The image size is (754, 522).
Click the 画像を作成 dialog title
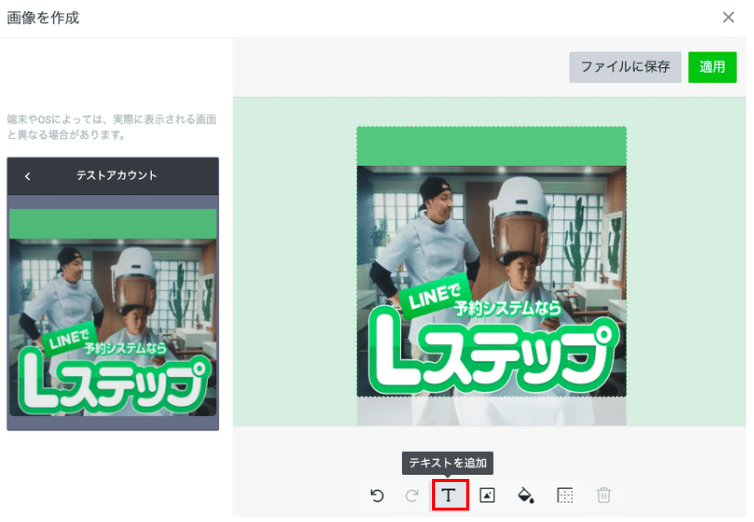[43, 18]
